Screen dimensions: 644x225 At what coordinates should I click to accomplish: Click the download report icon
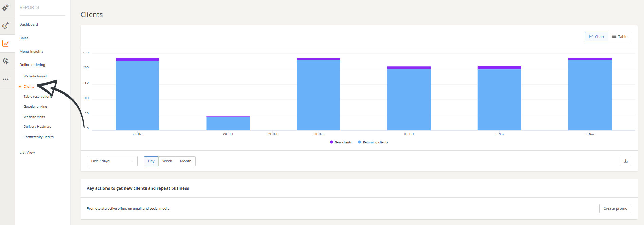pos(625,161)
